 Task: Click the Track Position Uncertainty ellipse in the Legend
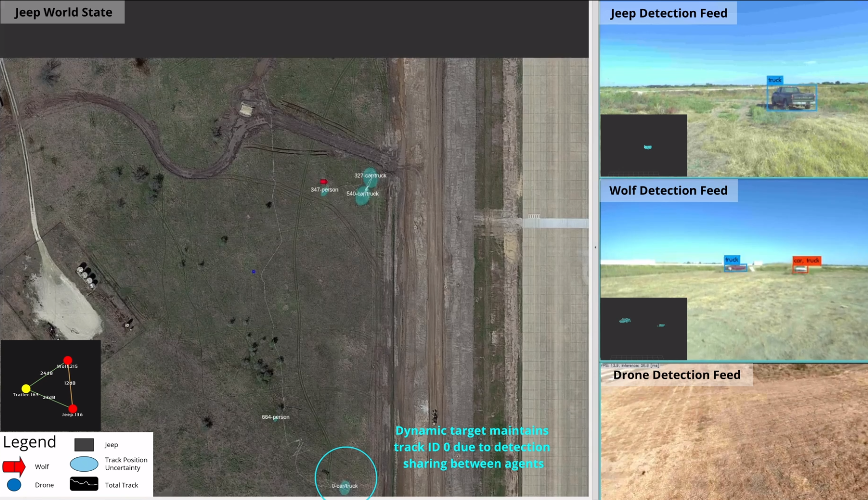click(x=84, y=464)
